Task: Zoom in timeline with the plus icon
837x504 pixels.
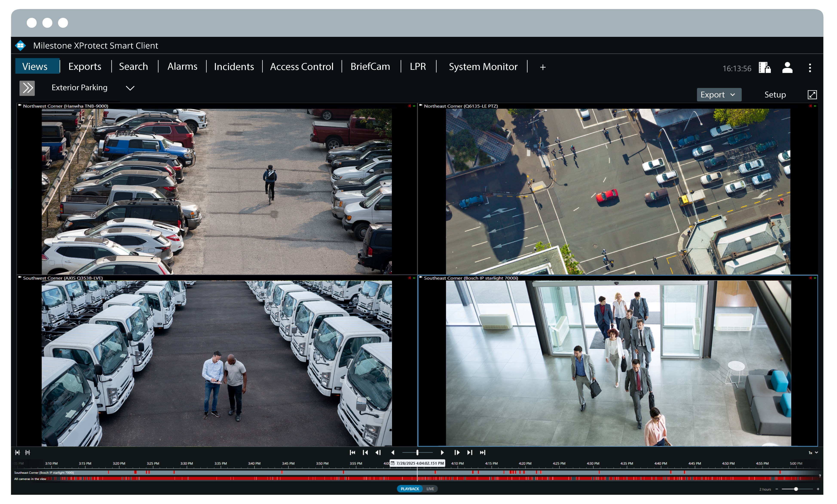Action: point(818,489)
